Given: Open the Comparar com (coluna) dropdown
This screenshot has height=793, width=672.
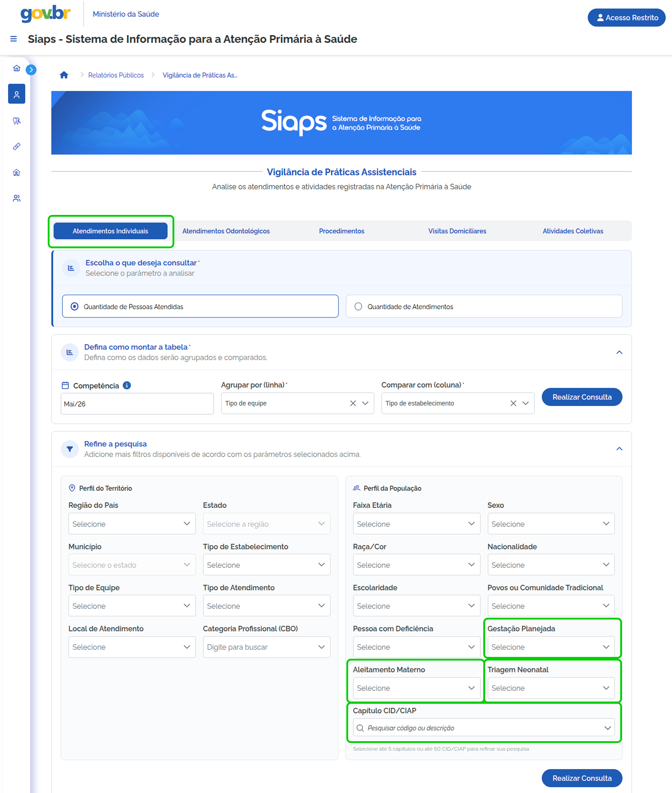Looking at the screenshot, I should tap(458, 403).
